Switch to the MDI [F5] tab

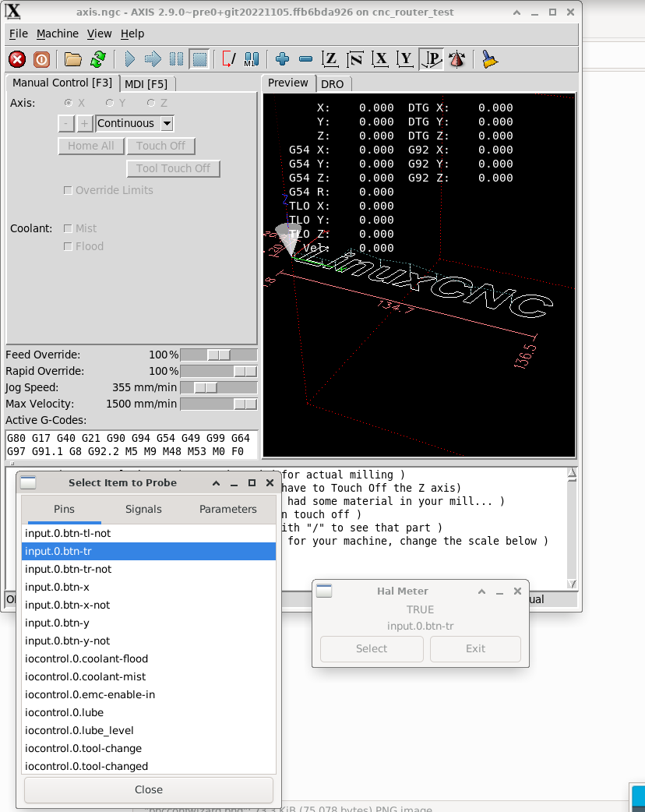[x=146, y=84]
